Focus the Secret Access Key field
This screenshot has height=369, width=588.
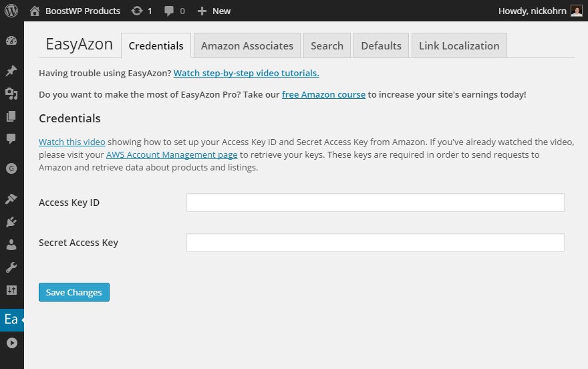(x=376, y=243)
